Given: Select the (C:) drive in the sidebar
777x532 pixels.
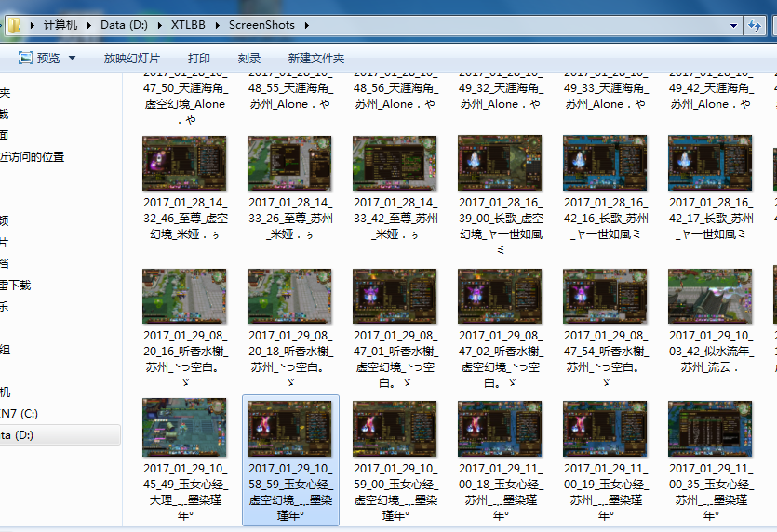Looking at the screenshot, I should tap(20, 413).
